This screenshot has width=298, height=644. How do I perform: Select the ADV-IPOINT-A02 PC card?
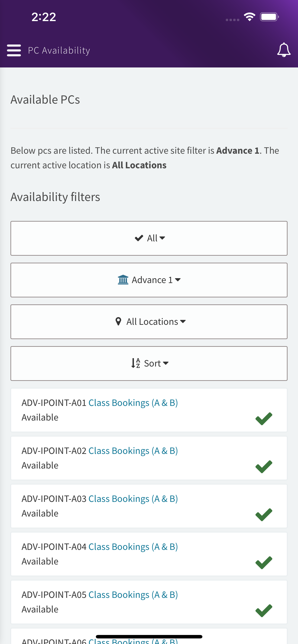point(149,458)
